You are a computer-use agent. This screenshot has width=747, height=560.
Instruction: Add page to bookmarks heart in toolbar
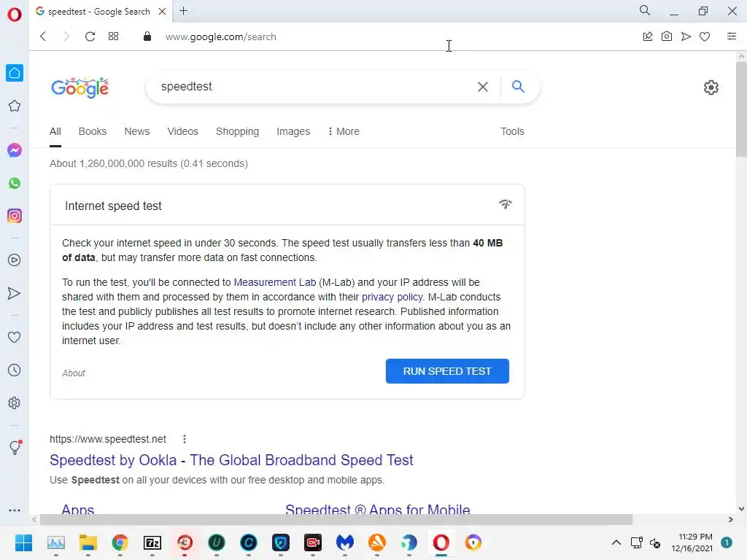tap(705, 36)
